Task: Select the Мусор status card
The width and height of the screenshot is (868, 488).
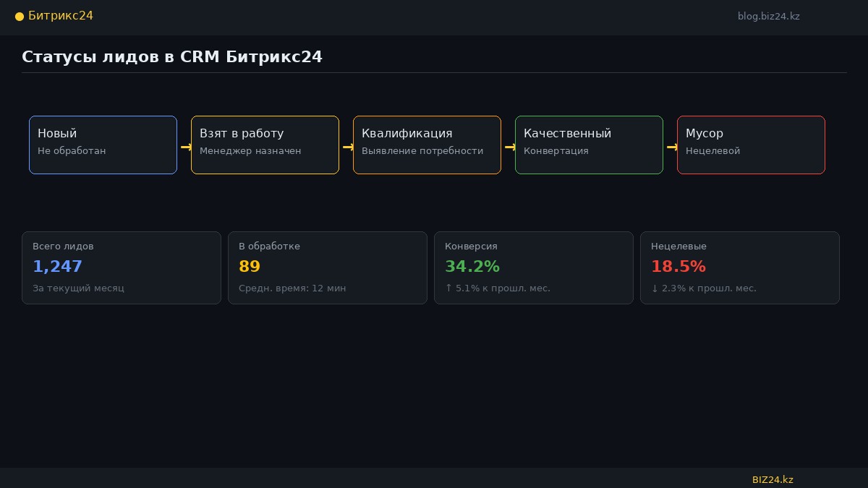Action: pyautogui.click(x=751, y=145)
